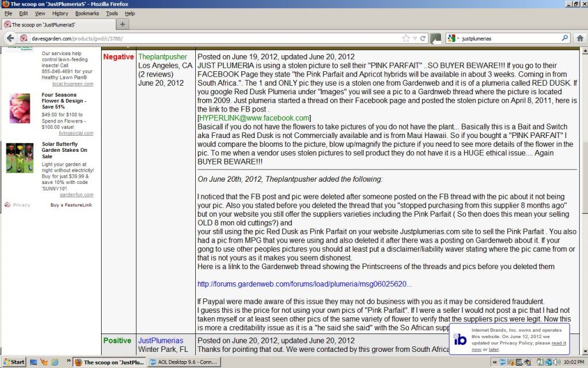The height and width of the screenshot is (368, 588).
Task: Visit the livingsocial.com ad link
Action: coord(76,133)
